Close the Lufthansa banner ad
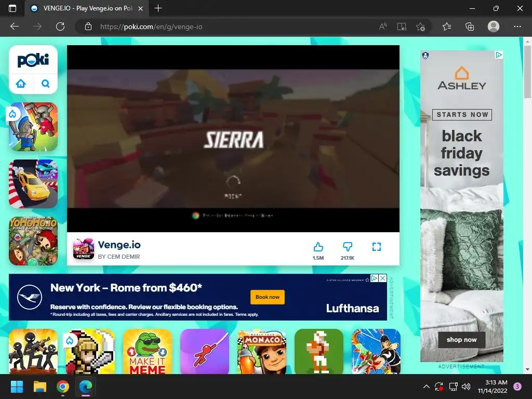Viewport: 532px width, 399px height. point(383,278)
